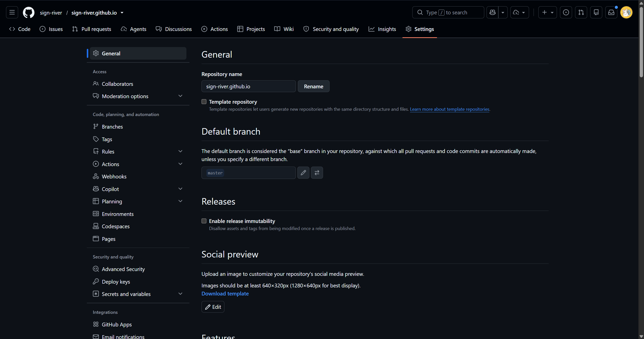Open Webhooks settings in the sidebar
The image size is (644, 339).
tap(138, 176)
